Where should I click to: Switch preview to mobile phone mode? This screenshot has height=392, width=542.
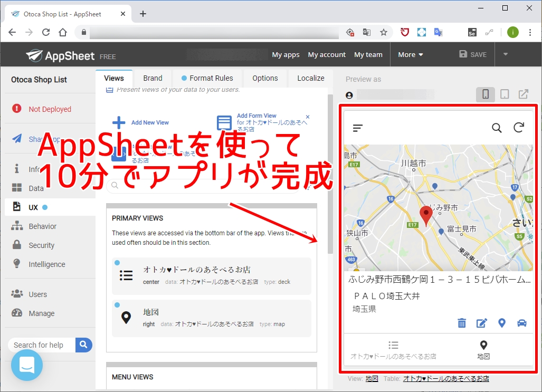[486, 94]
